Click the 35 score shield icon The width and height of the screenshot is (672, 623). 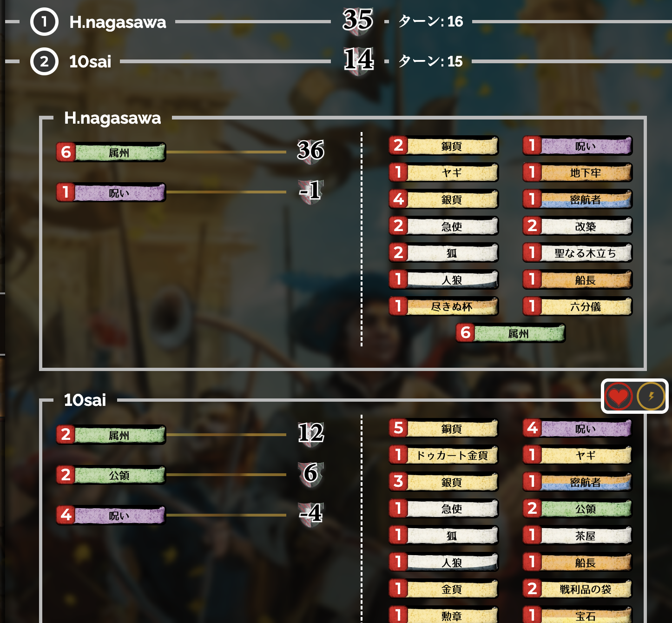358,20
